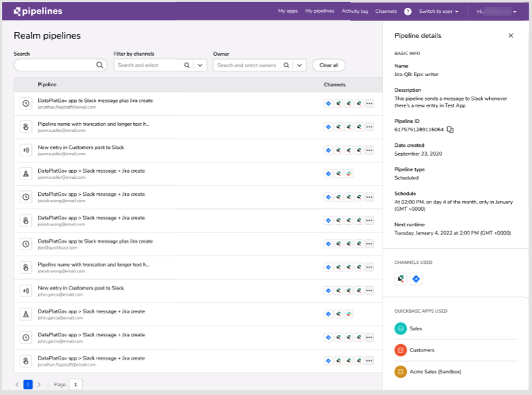This screenshot has height=395, width=532.
Task: Select page 1 in pagination
Action: coord(28,385)
